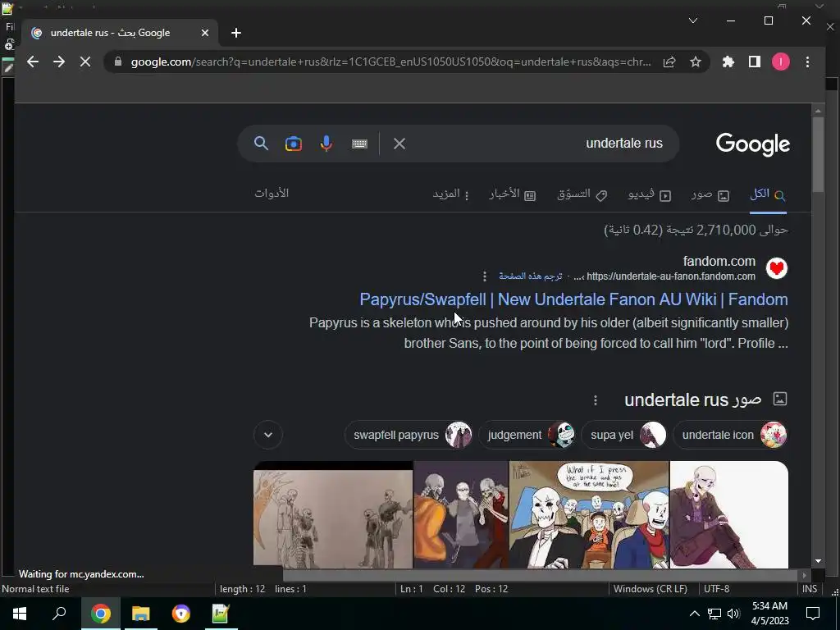Open Windows taskbar search
Image resolution: width=840 pixels, height=630 pixels.
(x=59, y=614)
